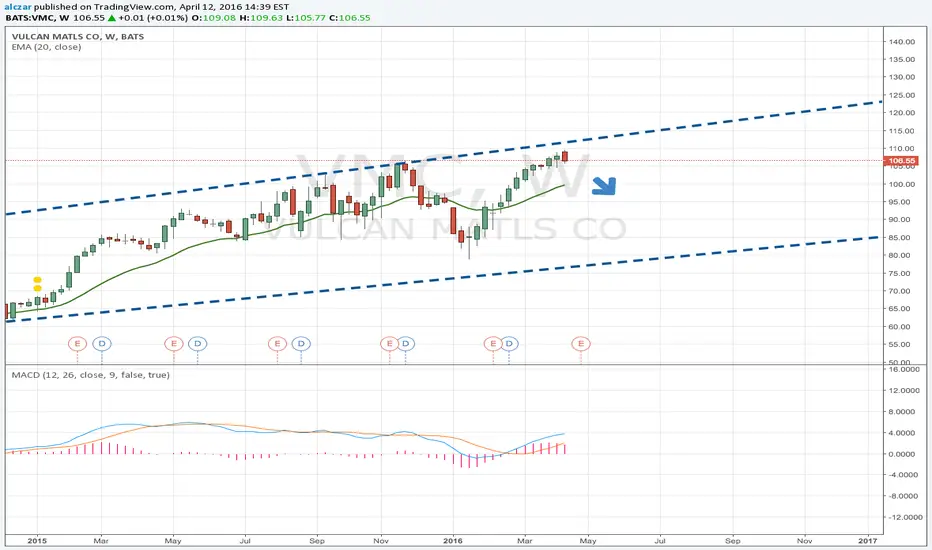Click the EMA (20, close) indicator label
The height and width of the screenshot is (550, 932).
click(x=46, y=47)
